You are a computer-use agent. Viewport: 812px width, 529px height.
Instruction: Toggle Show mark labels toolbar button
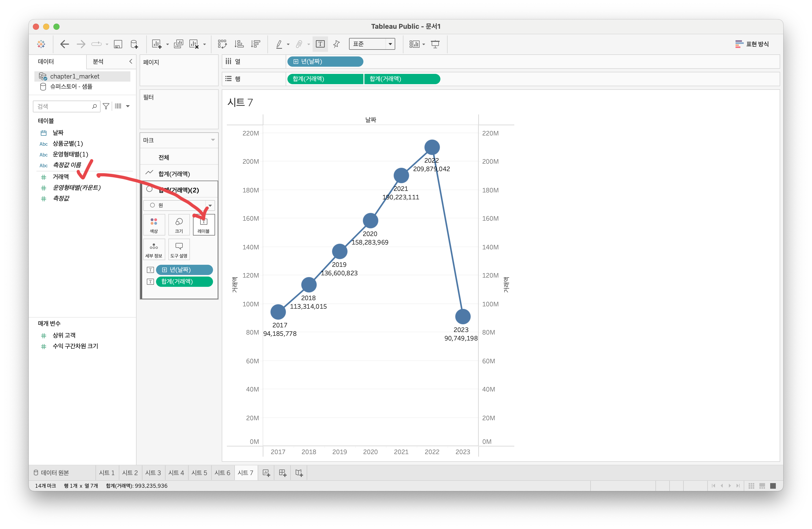tap(320, 44)
